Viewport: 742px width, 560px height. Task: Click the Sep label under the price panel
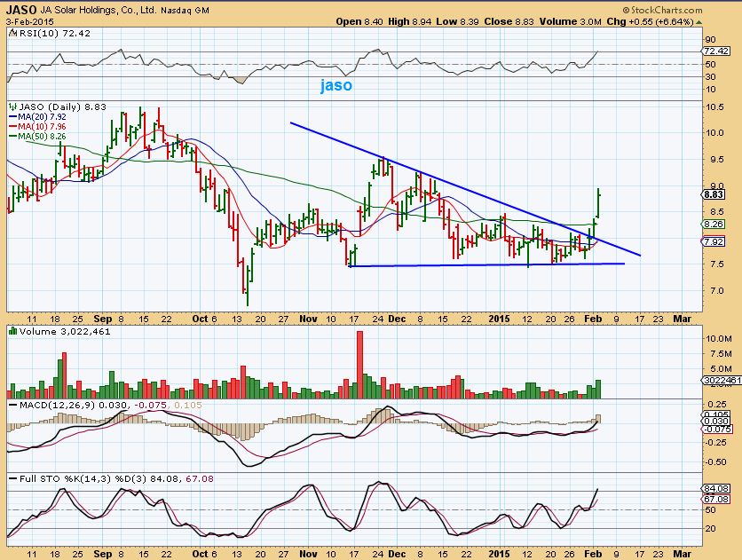[x=103, y=319]
